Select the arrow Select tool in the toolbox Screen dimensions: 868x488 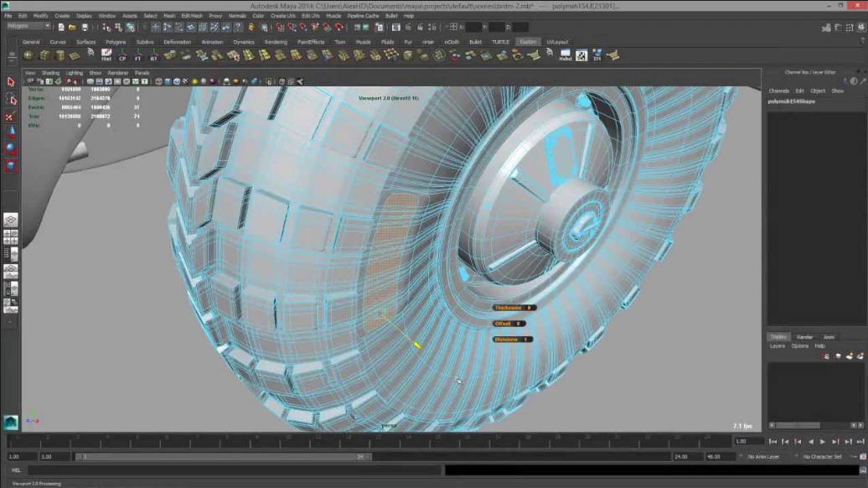coord(11,82)
